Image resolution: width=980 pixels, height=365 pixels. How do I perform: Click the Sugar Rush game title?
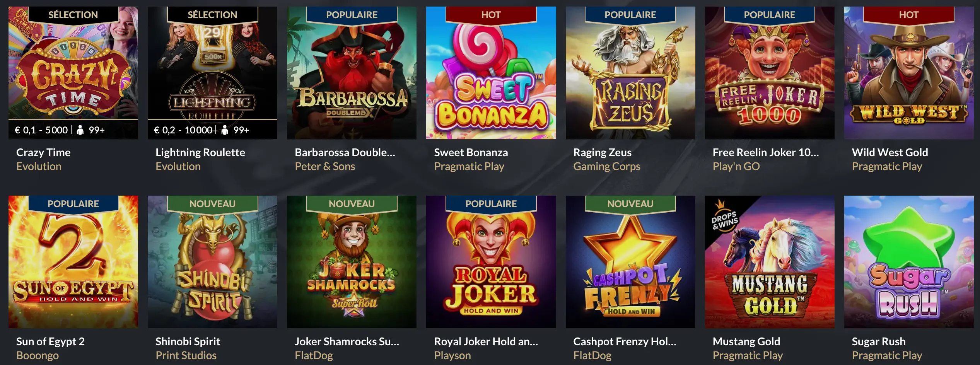(x=878, y=341)
